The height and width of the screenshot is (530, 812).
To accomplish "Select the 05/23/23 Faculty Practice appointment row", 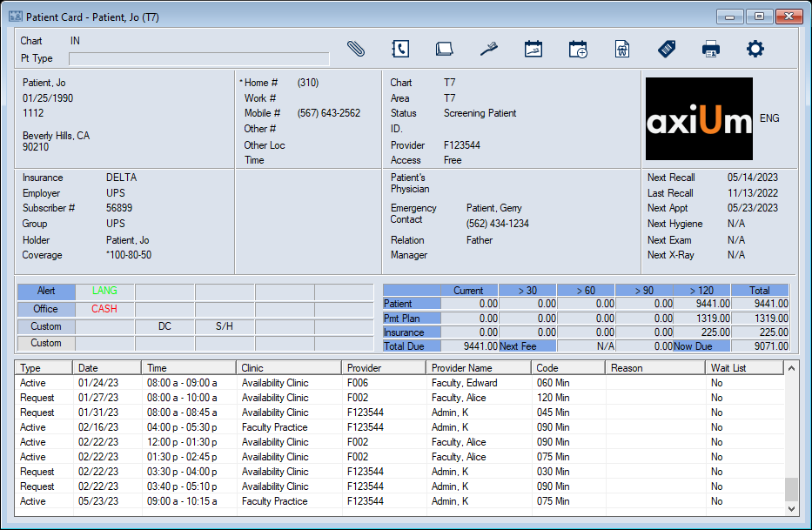I will pyautogui.click(x=274, y=501).
